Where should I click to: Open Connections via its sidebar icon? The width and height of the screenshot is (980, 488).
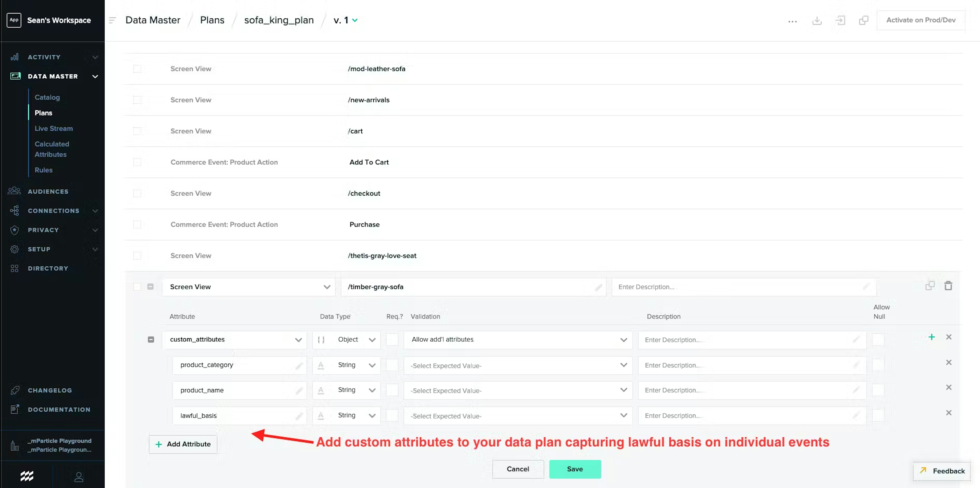(14, 210)
